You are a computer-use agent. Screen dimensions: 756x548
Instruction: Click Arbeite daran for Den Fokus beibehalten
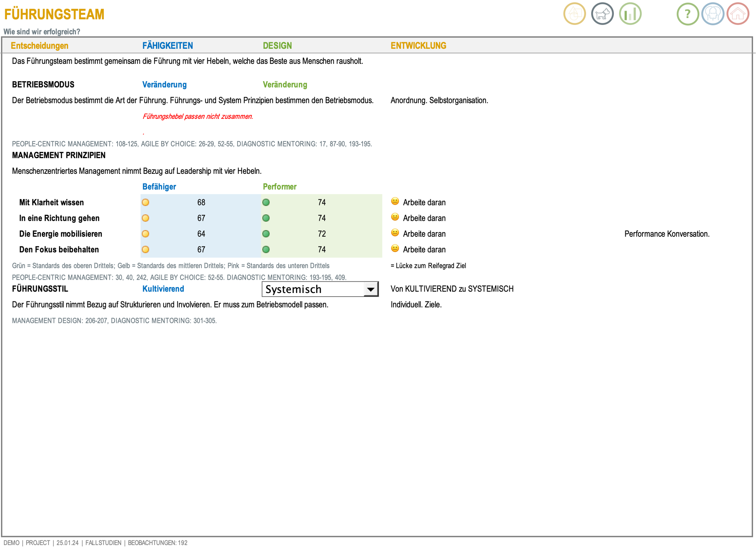click(424, 249)
